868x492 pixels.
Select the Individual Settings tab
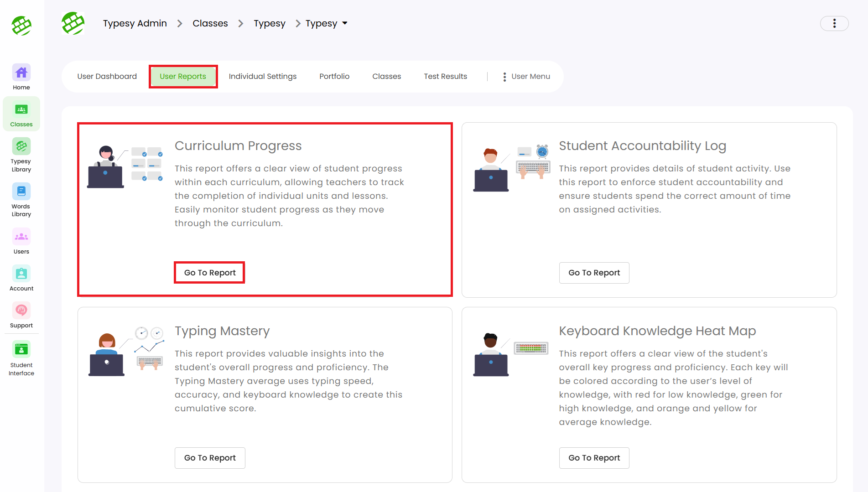[263, 77]
